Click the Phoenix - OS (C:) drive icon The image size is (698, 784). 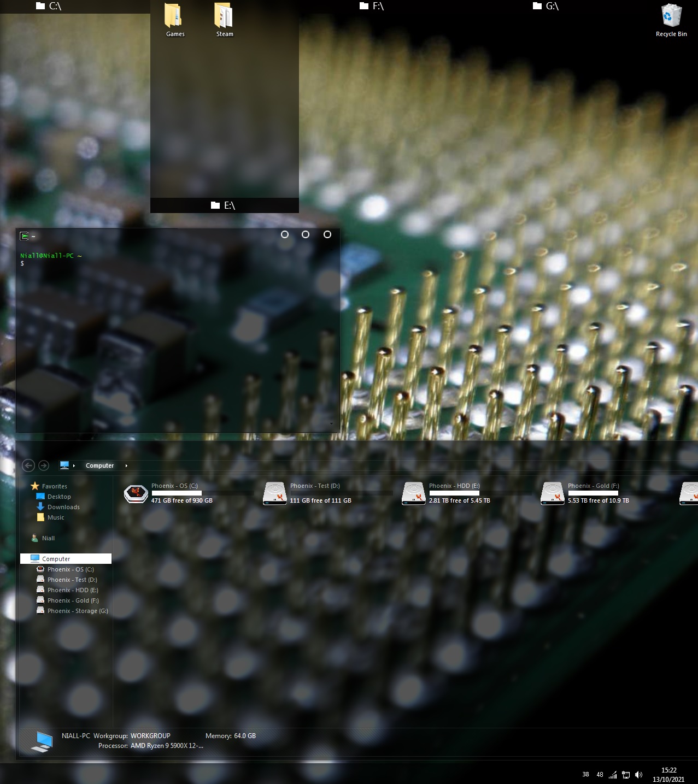[136, 493]
